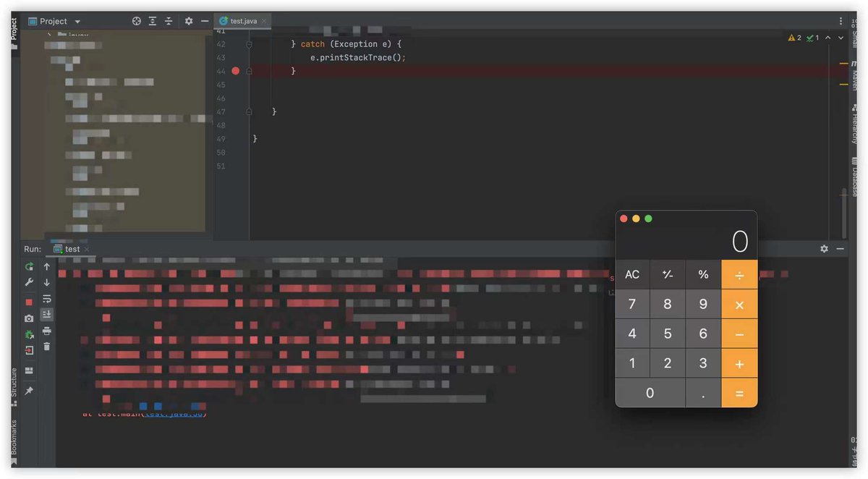The image size is (868, 479).
Task: Click Calculator minus button
Action: [x=739, y=334]
